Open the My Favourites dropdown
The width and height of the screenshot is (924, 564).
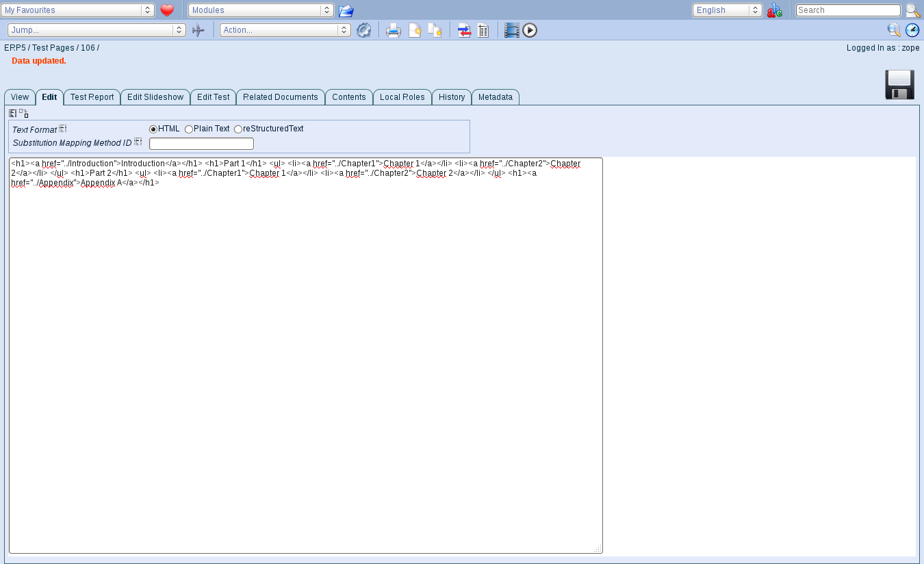pyautogui.click(x=78, y=10)
